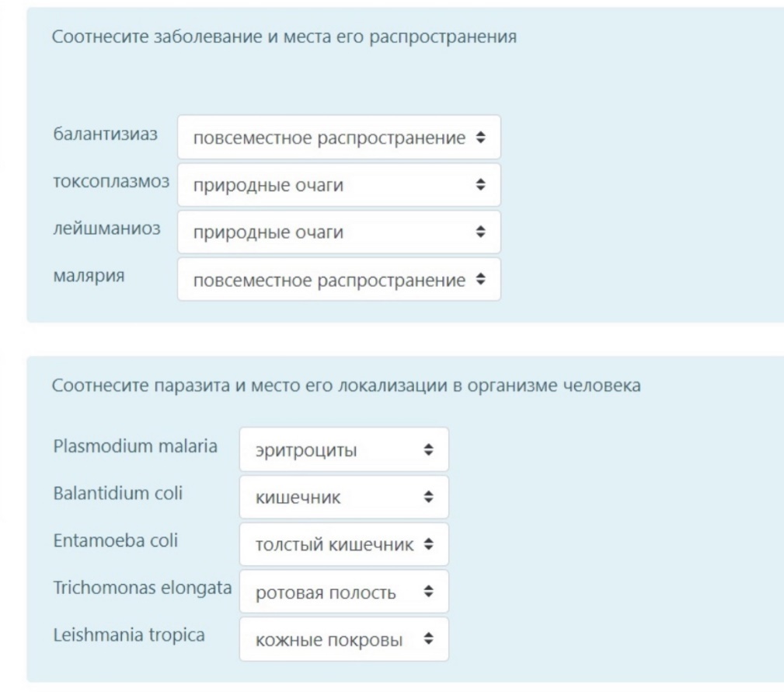The width and height of the screenshot is (784, 692).
Task: Click the arrow icon beside ротовая полость
Action: (x=428, y=592)
